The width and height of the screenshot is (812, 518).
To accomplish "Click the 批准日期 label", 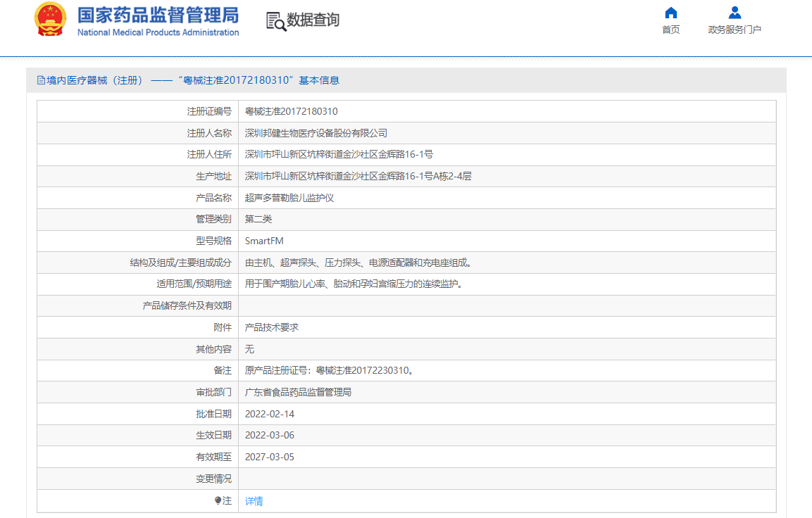I will pyautogui.click(x=213, y=413).
